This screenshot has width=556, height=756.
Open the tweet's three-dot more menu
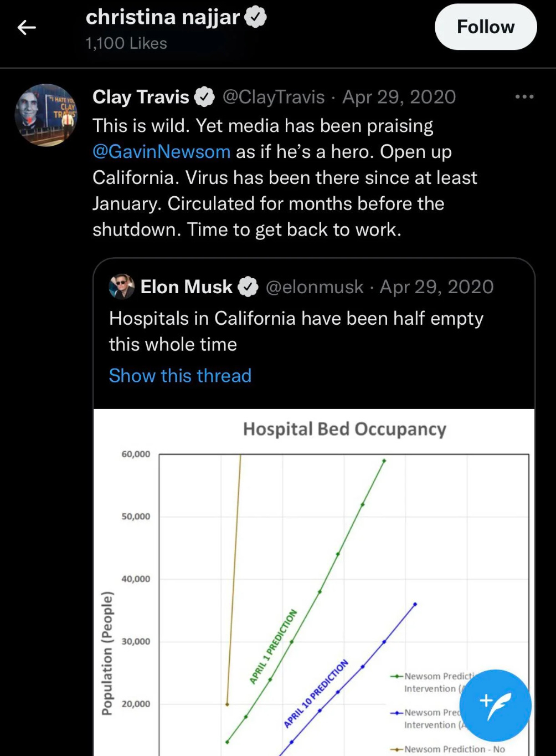click(524, 97)
